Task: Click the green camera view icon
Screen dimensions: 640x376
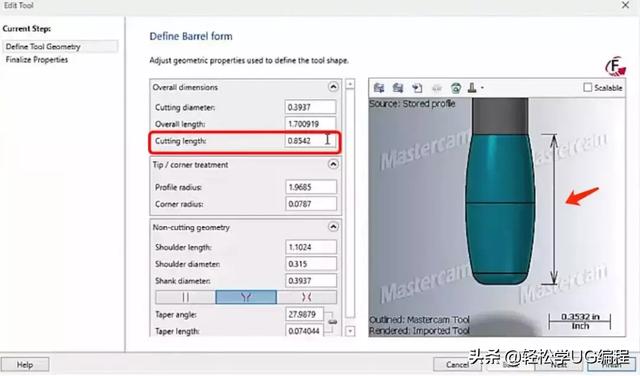Action: [456, 88]
